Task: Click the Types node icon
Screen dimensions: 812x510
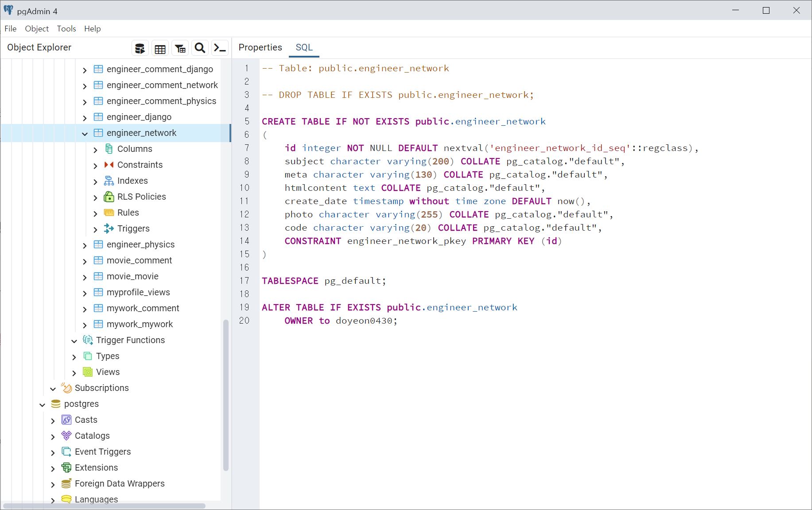Action: coord(88,356)
